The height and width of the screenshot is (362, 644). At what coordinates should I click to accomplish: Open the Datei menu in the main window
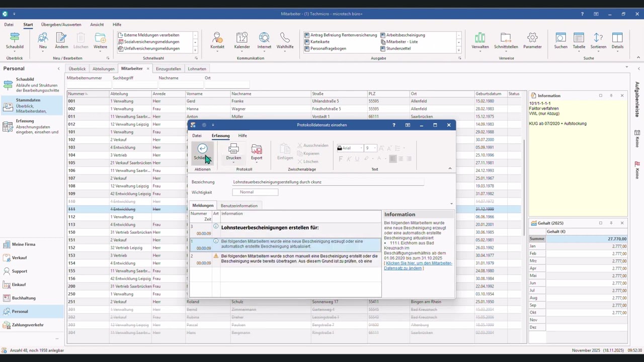tap(9, 25)
